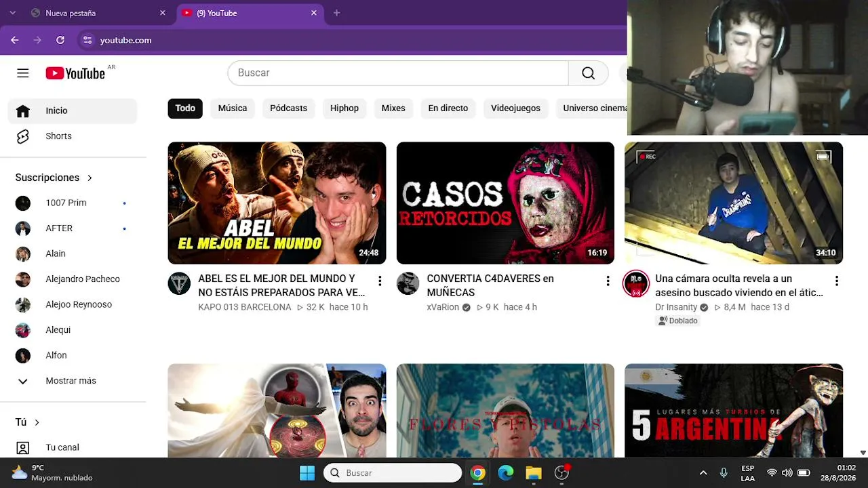Click the Chrome address bar
Viewport: 868px width, 488px height.
353,40
